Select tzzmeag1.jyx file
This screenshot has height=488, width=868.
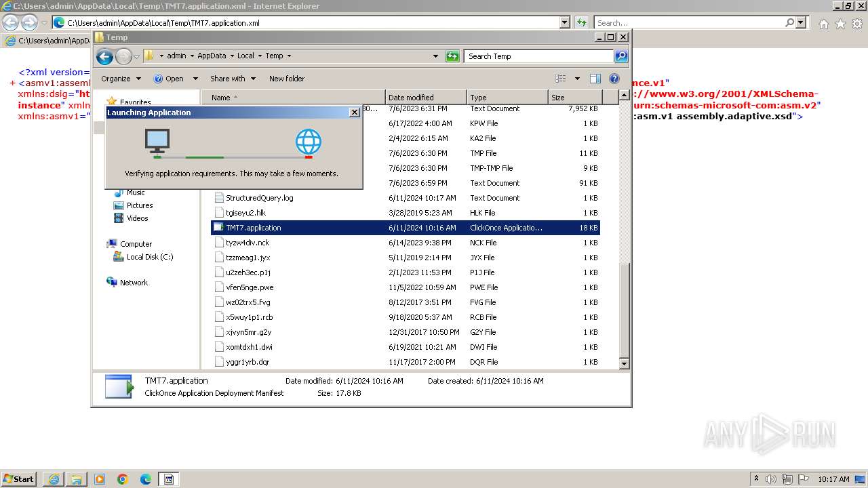(x=406, y=258)
